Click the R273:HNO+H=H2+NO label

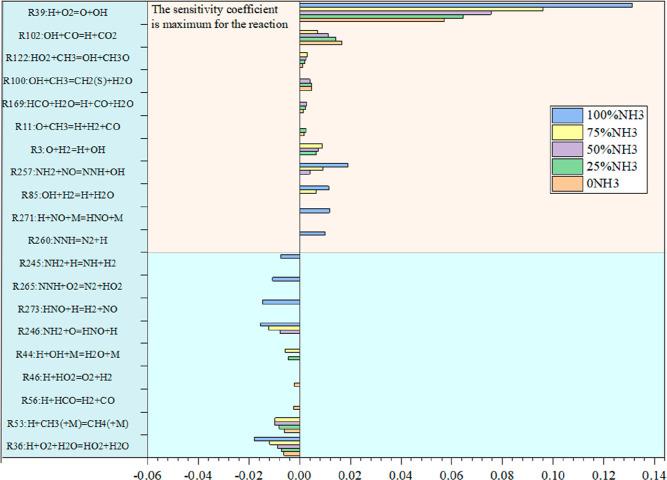pos(74,308)
